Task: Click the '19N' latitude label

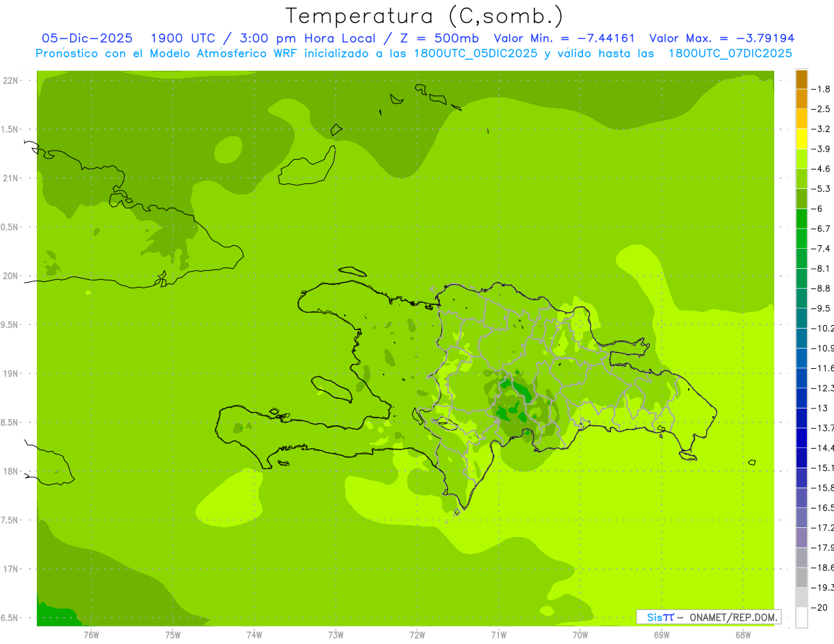Action: [10, 374]
